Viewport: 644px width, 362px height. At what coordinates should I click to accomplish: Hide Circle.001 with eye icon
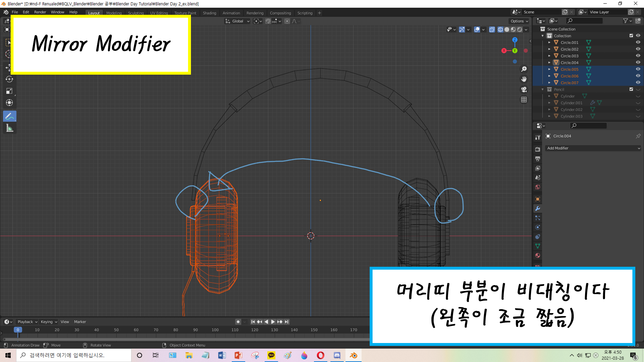638,42
